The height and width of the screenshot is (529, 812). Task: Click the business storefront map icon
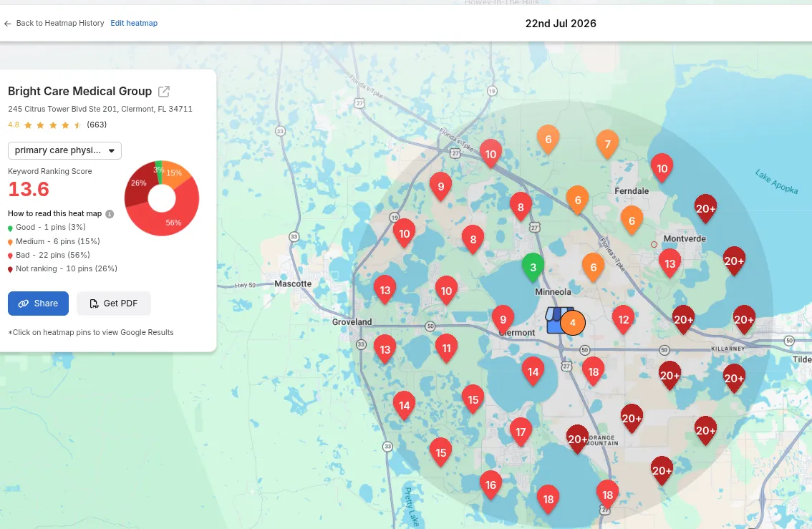pyautogui.click(x=559, y=320)
